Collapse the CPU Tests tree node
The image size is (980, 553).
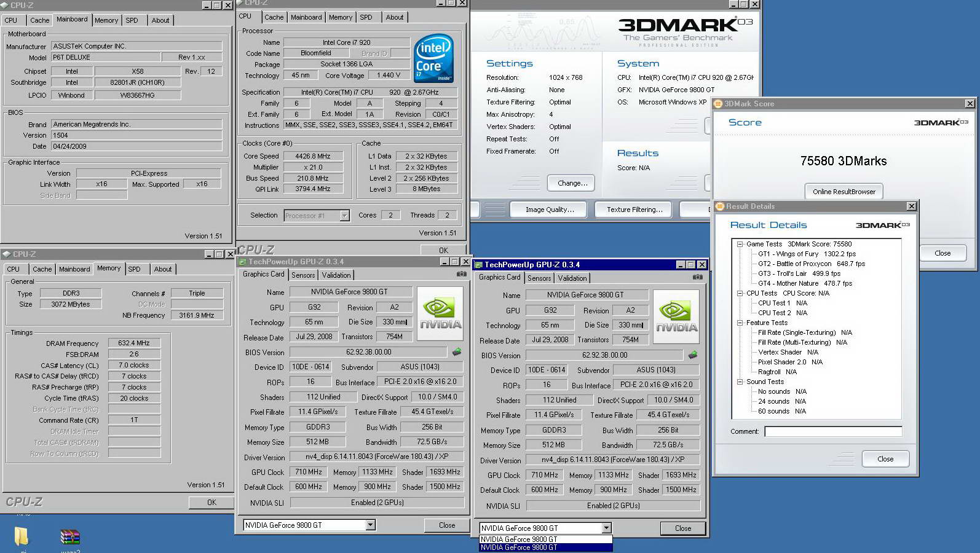tap(740, 293)
